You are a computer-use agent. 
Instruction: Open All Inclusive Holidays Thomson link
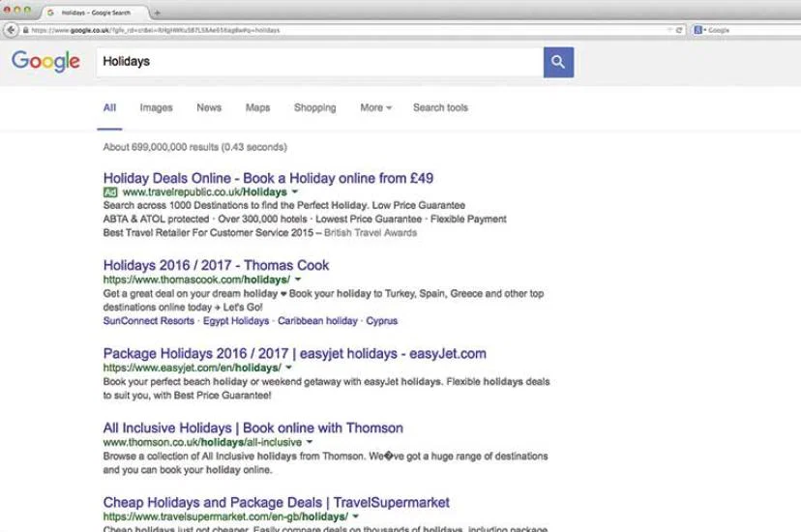pyautogui.click(x=252, y=428)
